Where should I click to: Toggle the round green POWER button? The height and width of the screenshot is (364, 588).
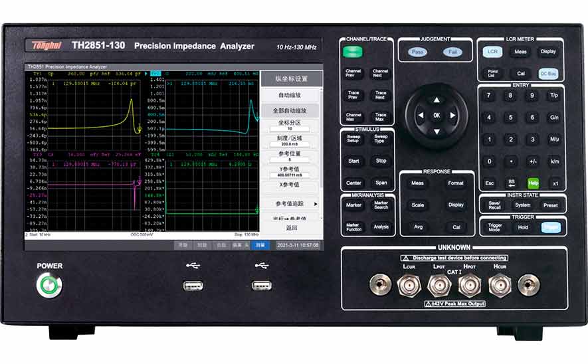(x=50, y=286)
